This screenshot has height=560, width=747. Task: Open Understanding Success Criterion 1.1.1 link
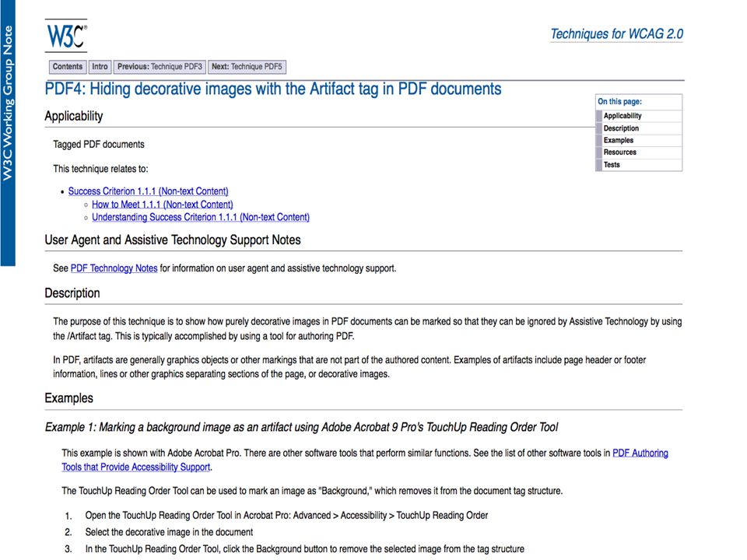click(x=201, y=217)
